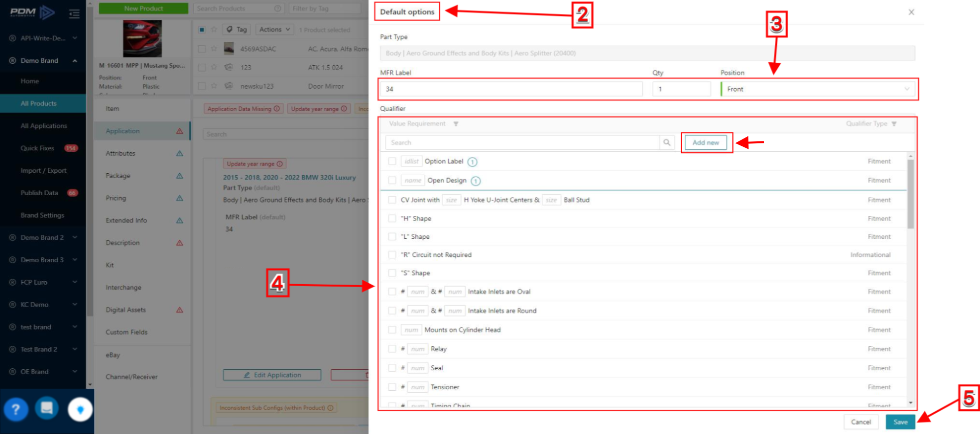Open the help question mark bubble
The width and height of the screenshot is (980, 434).
pyautogui.click(x=16, y=409)
